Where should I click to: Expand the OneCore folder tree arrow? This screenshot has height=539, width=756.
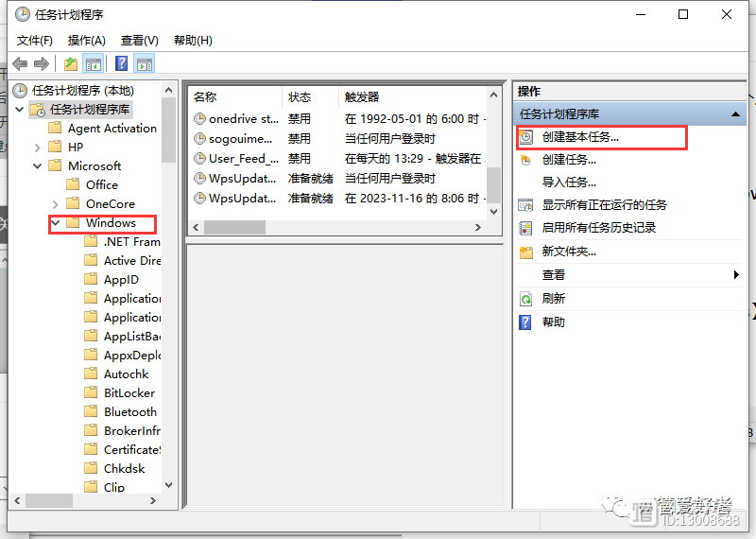pos(55,204)
